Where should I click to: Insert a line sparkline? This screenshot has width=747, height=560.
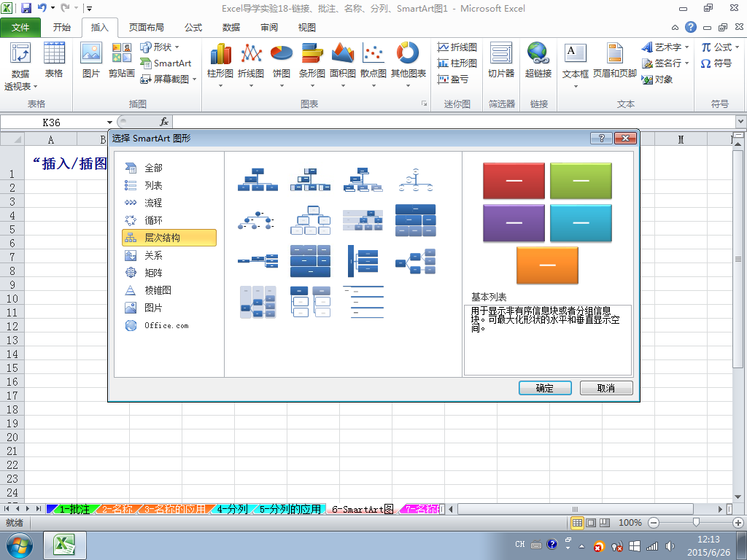pyautogui.click(x=457, y=47)
